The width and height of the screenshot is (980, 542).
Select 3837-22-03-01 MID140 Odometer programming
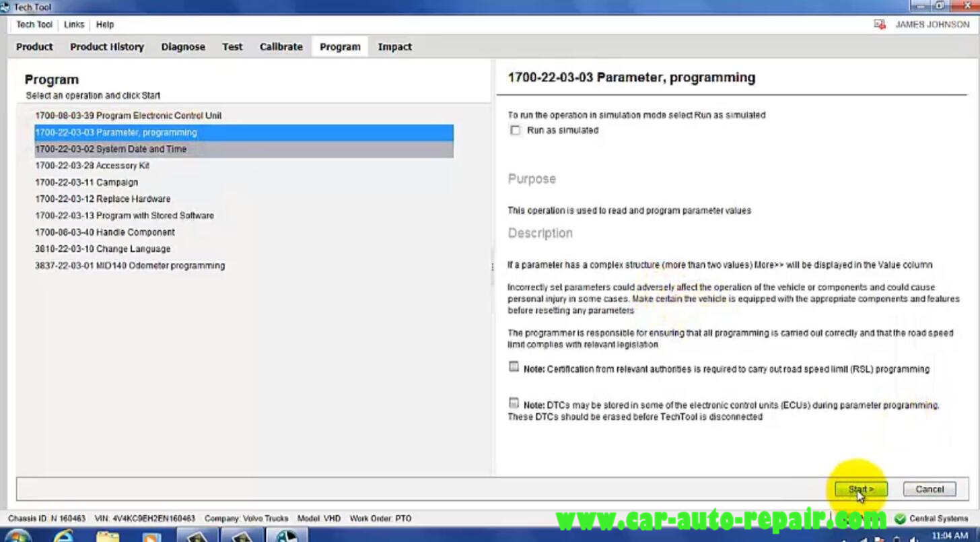tap(244, 266)
